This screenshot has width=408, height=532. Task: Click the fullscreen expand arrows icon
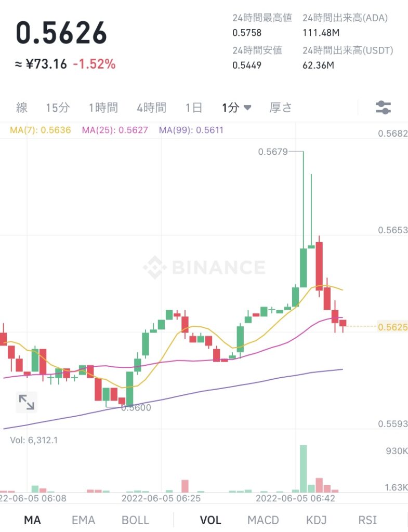tap(27, 402)
